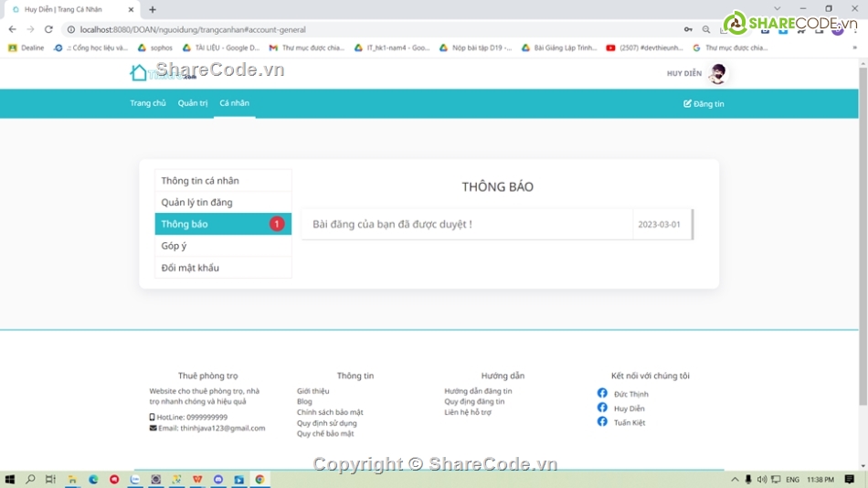Viewport: 868px width, 488px height.
Task: Click the notification 'Bài đăng của bạn đã được duyệt !'
Action: tap(392, 224)
